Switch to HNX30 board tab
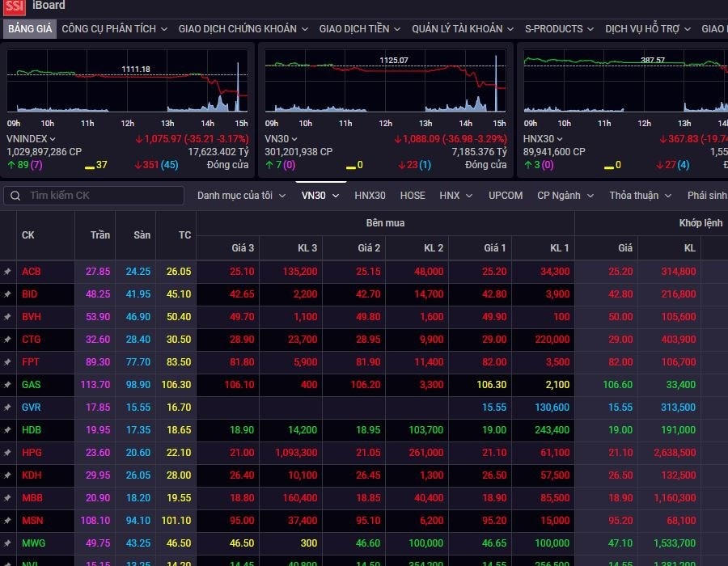This screenshot has width=728, height=566. [370, 196]
